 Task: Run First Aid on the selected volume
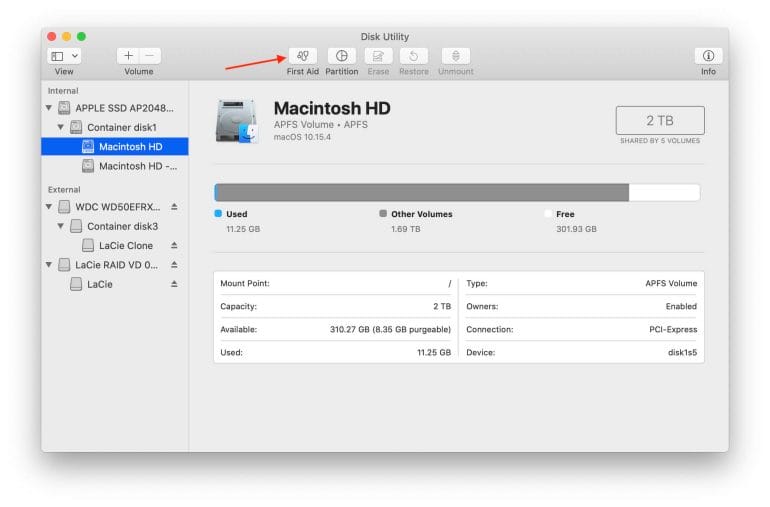[x=302, y=57]
